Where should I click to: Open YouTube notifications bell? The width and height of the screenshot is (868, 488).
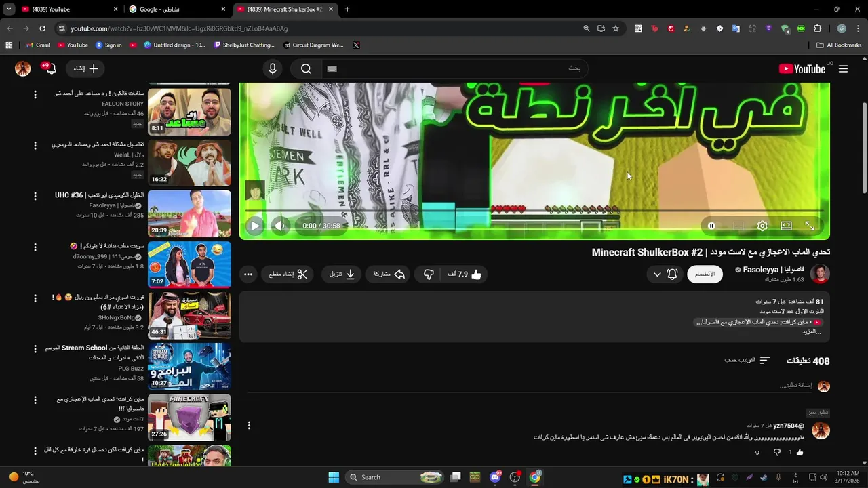[x=50, y=68]
